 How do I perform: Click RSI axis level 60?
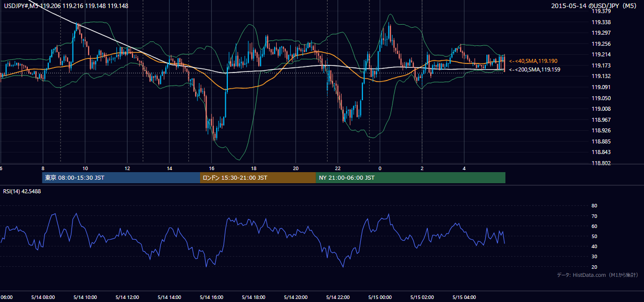pyautogui.click(x=594, y=226)
